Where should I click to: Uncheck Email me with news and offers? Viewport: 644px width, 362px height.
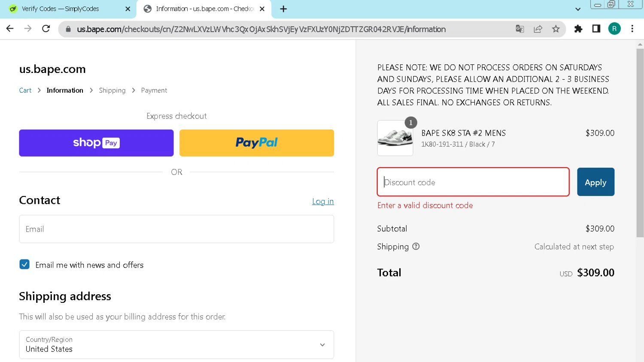pyautogui.click(x=24, y=264)
